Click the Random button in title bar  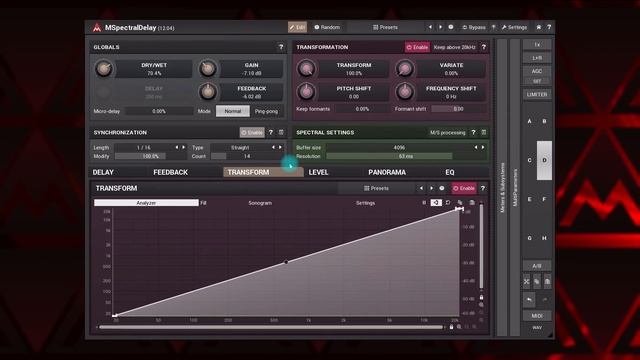[x=327, y=27]
